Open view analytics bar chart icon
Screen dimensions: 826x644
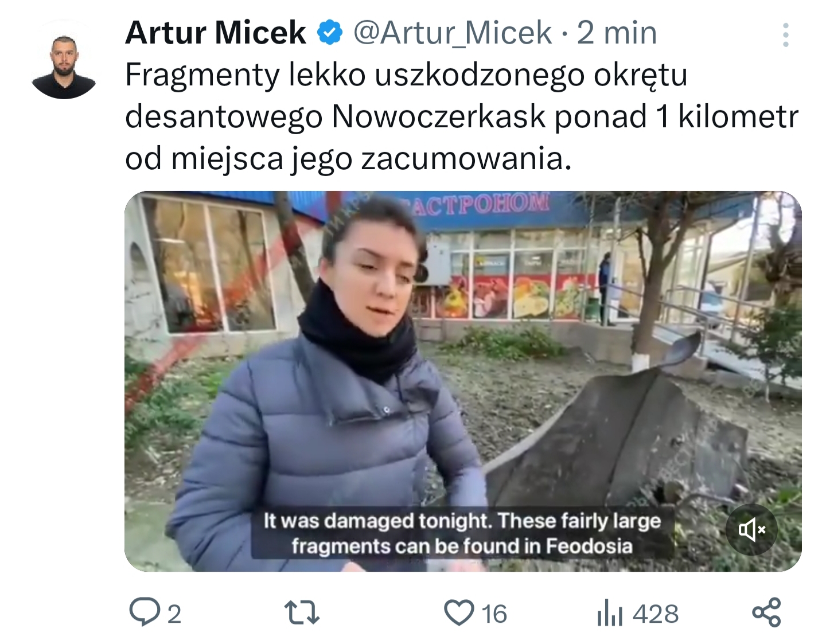click(x=610, y=612)
